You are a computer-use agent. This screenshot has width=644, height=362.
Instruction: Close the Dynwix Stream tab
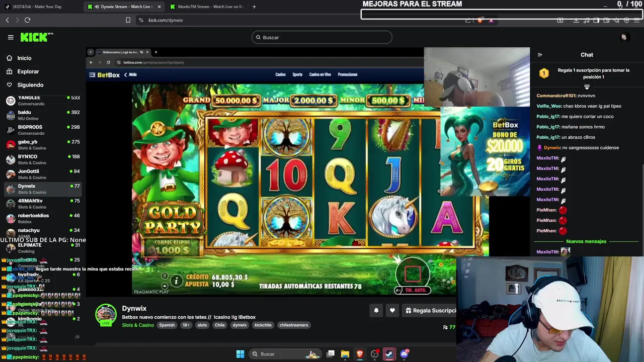coord(159,7)
